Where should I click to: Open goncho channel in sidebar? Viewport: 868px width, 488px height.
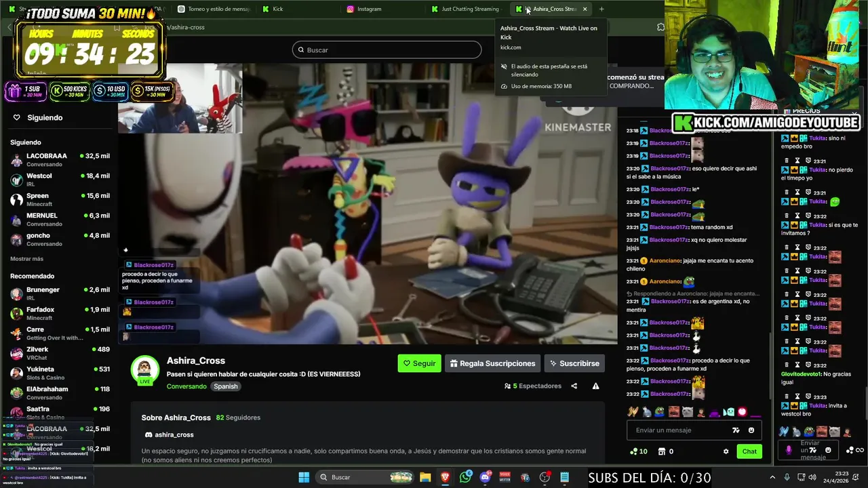[x=60, y=239]
